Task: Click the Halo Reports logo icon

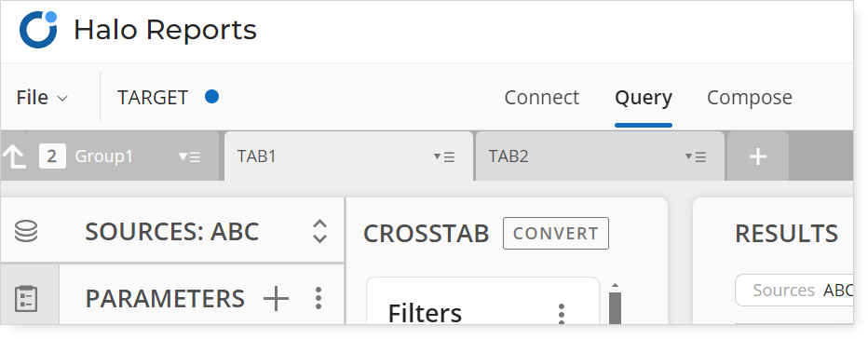Action: 39,30
